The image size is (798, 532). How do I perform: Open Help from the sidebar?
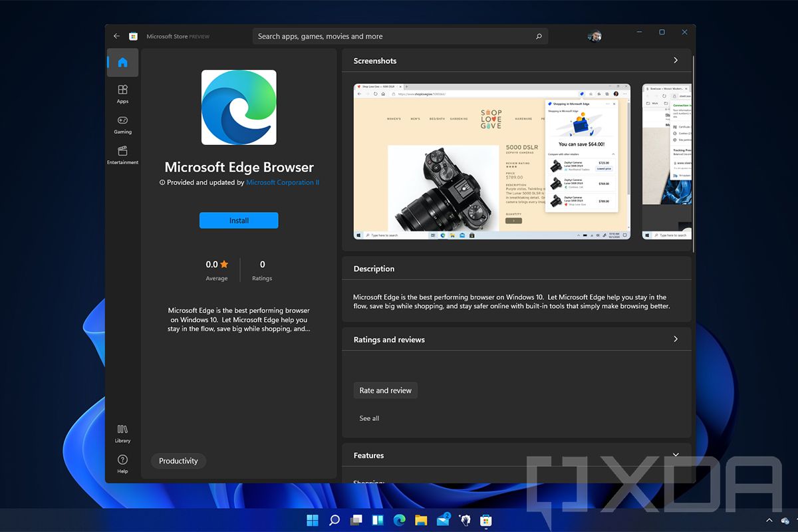click(x=122, y=464)
